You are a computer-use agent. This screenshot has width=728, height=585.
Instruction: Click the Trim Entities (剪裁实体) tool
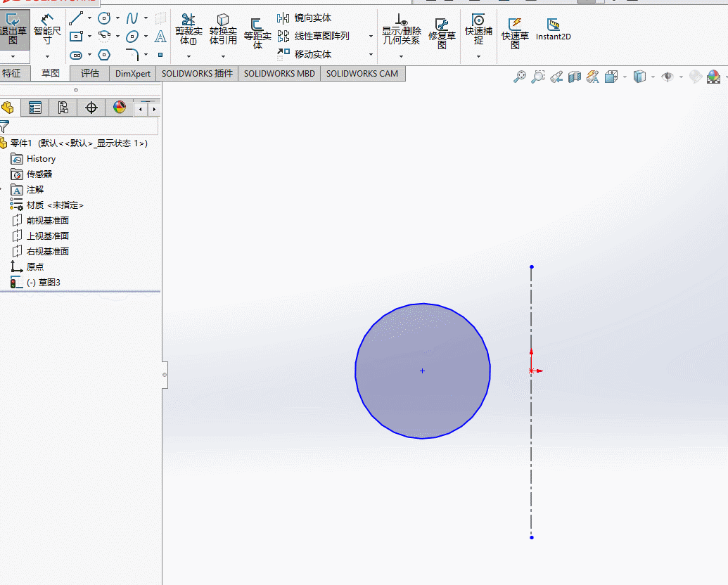tap(189, 30)
